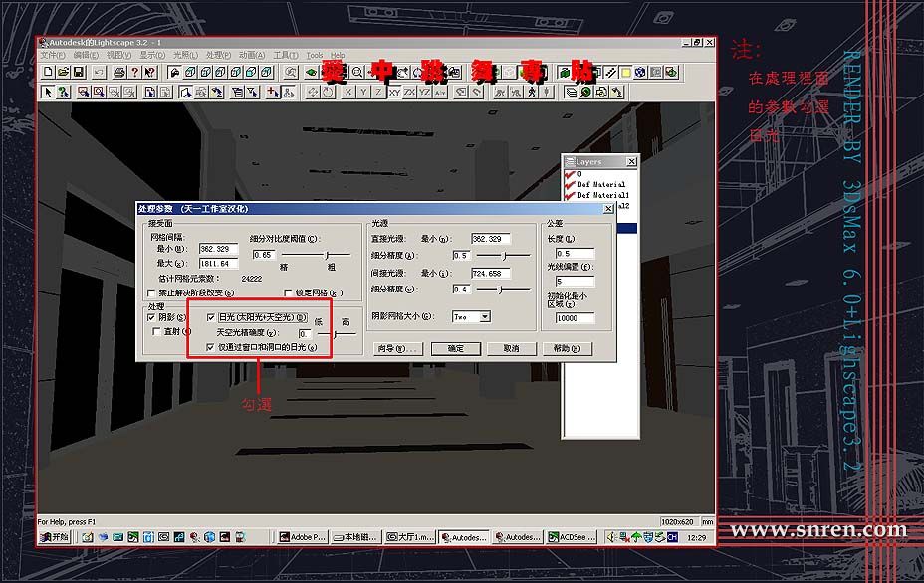Open the 本地磁... taskbar window
This screenshot has height=583, width=924.
[355, 537]
